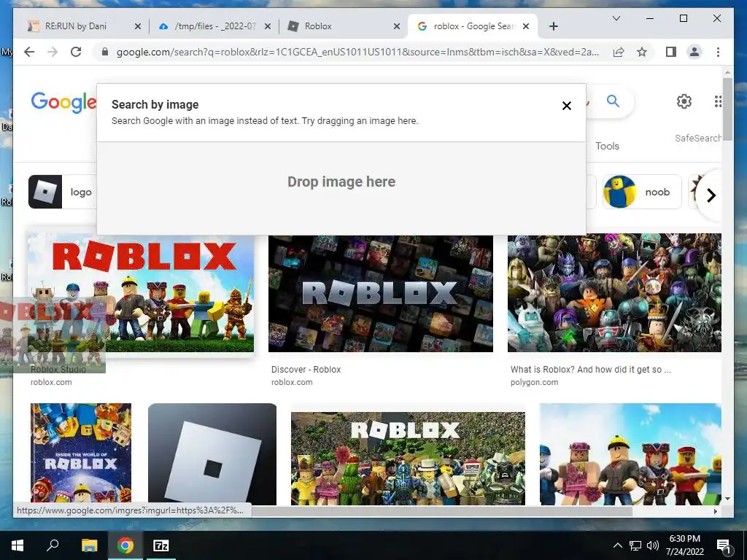The width and height of the screenshot is (747, 560).
Task: Open the Inside the World of Roblox image
Action: [80, 454]
